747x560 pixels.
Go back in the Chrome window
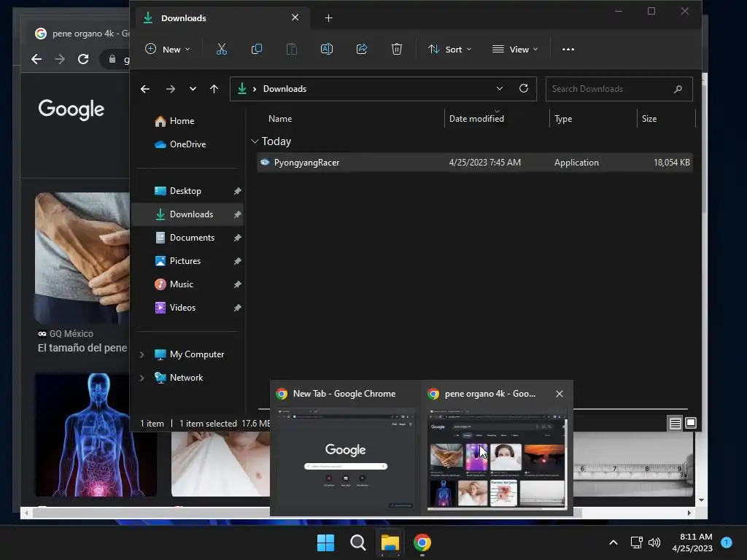coord(36,59)
